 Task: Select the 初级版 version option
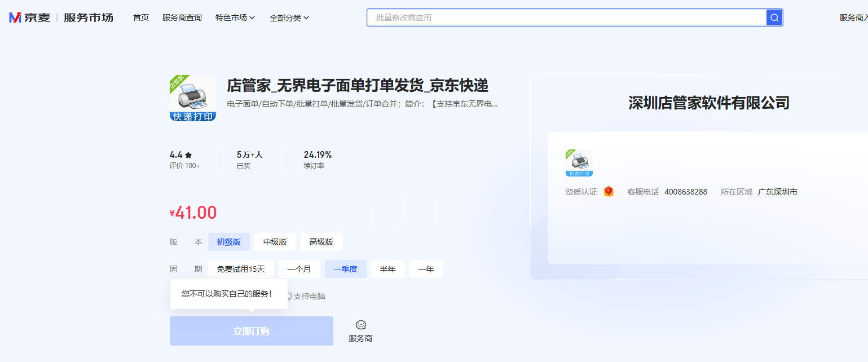coord(228,242)
